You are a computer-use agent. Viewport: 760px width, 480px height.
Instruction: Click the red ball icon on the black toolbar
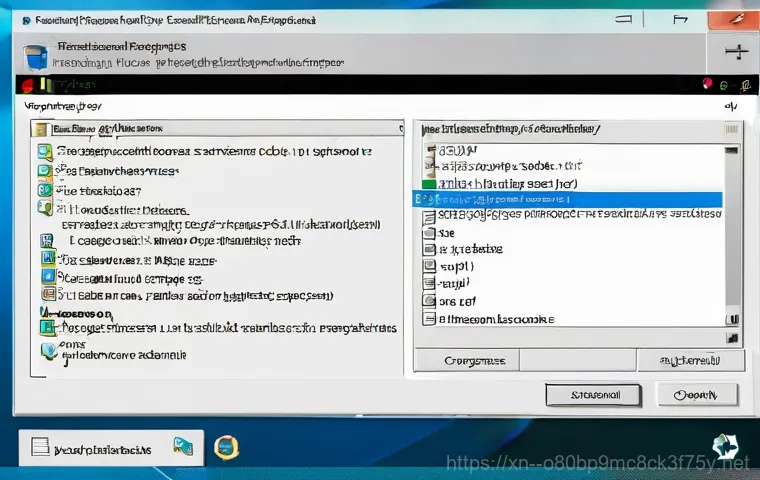(707, 83)
